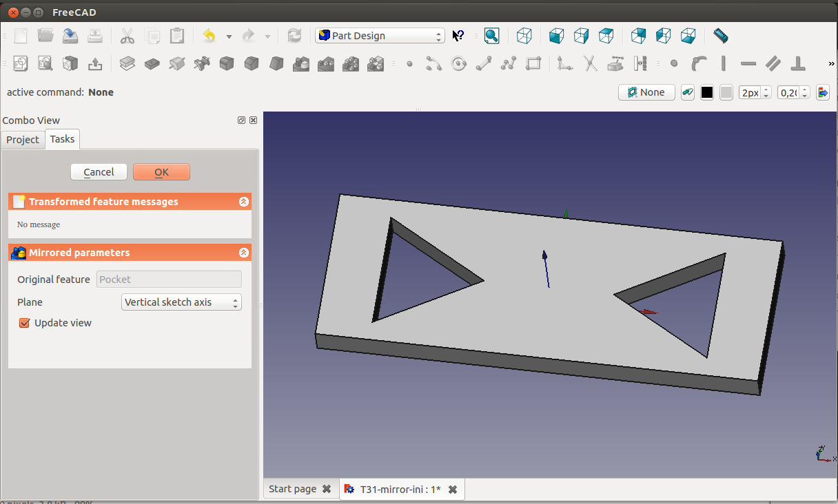
Task: Open the Part Design workbench dropdown
Action: 380,36
